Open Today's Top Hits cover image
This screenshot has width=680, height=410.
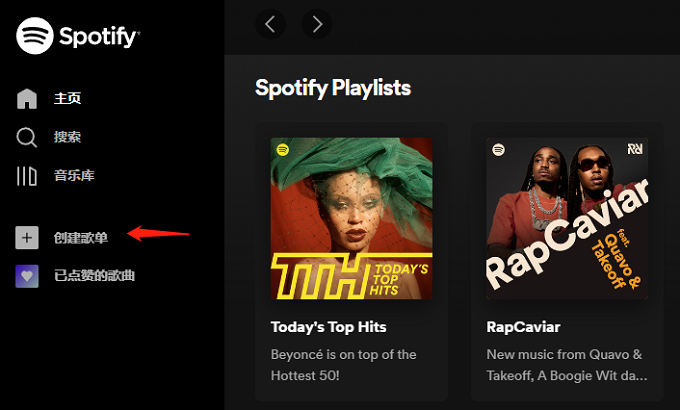[352, 218]
